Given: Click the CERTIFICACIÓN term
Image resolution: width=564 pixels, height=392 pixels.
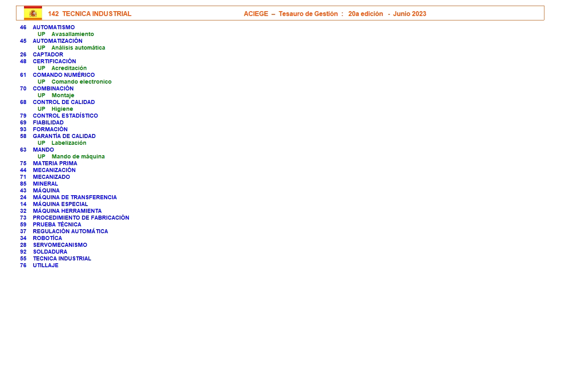Looking at the screenshot, I should point(54,61).
